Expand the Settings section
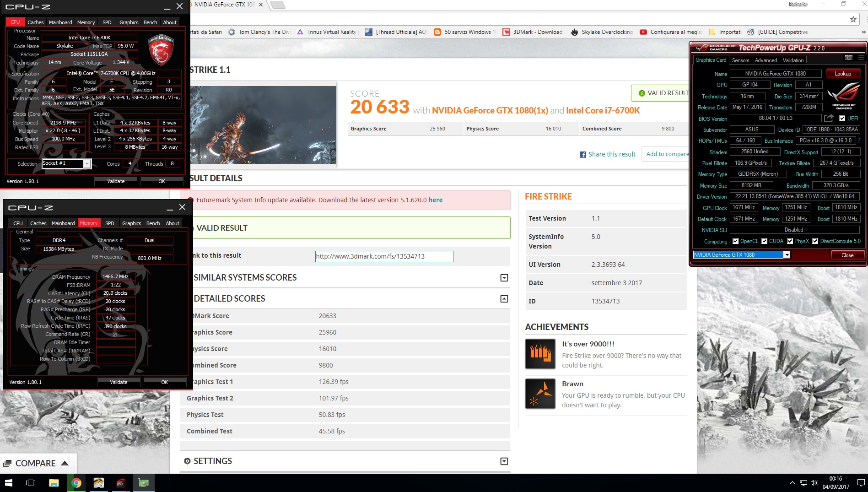The image size is (868, 492). (504, 461)
